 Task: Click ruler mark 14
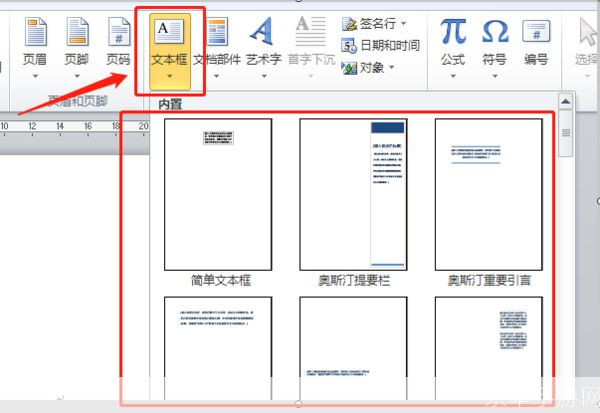coord(60,126)
